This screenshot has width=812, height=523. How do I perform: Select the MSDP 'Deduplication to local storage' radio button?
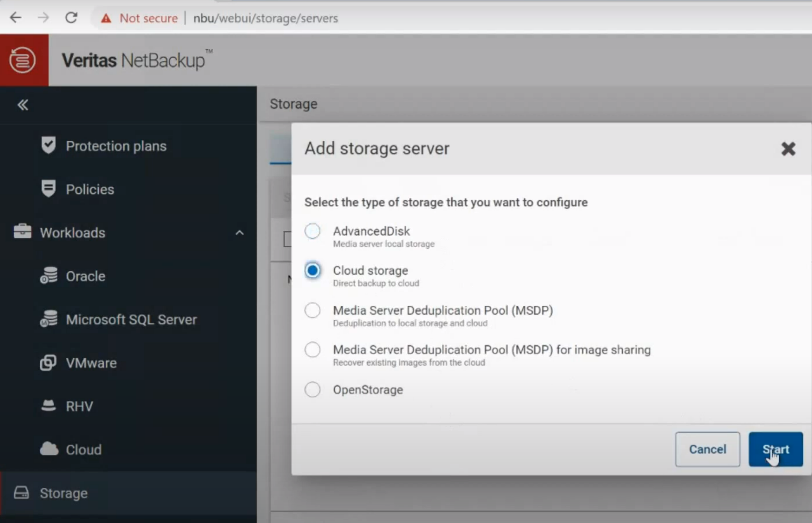312,310
